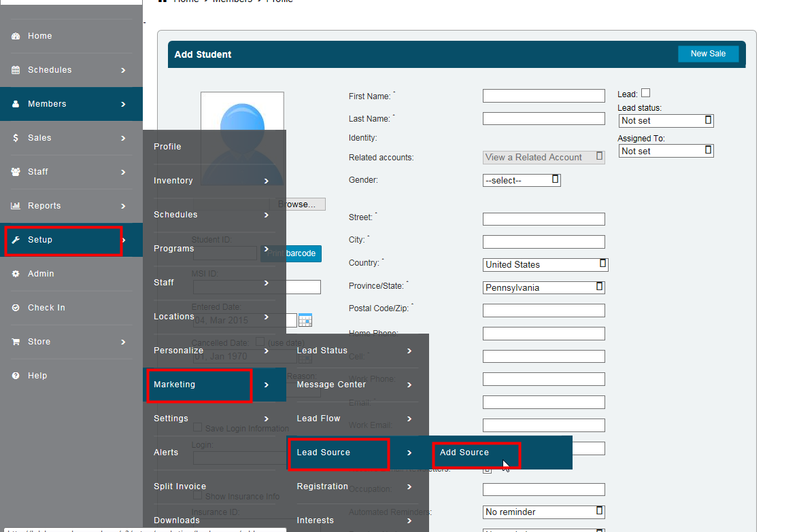Choose Lead Flow from Marketing submenu
Image resolution: width=799 pixels, height=532 pixels.
coord(318,419)
